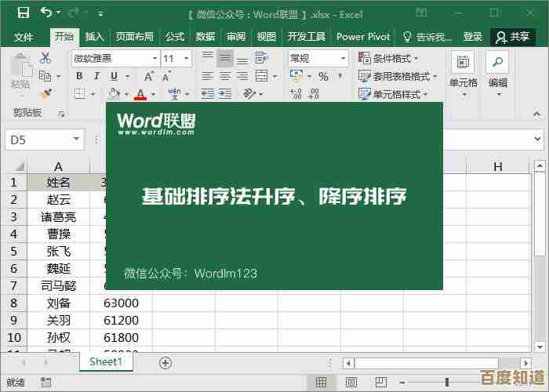Image resolution: width=549 pixels, height=392 pixels.
Task: Click Increase Font Size icon
Action: click(149, 76)
